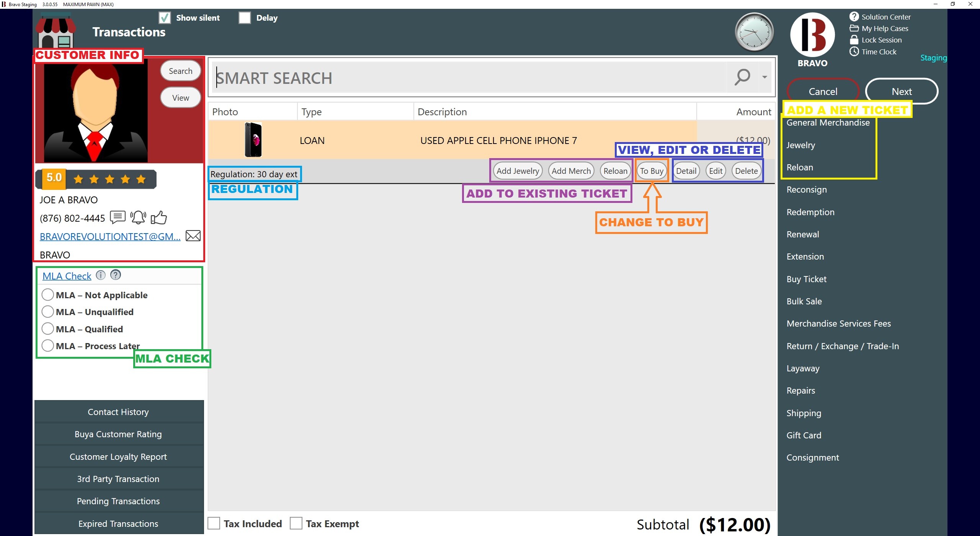Click the MLA Check info icon
This screenshot has height=536, width=980.
click(x=100, y=275)
